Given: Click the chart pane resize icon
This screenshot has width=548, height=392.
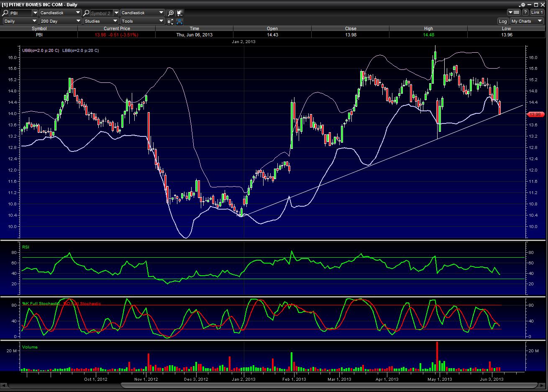Looking at the screenshot, I should [x=171, y=21].
